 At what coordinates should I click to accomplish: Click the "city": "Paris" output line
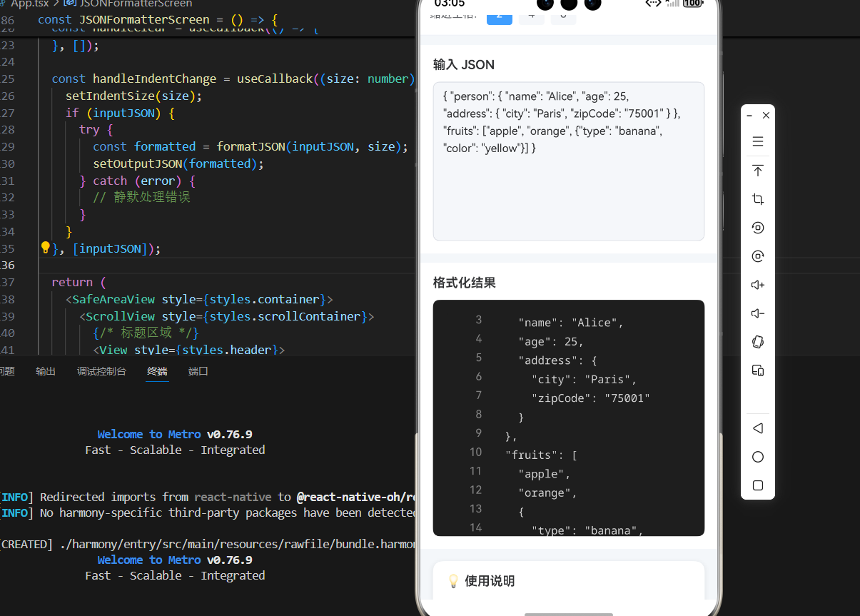click(x=584, y=379)
